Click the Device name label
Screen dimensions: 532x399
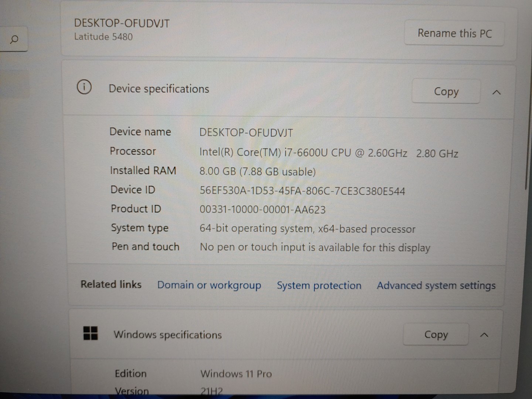140,132
